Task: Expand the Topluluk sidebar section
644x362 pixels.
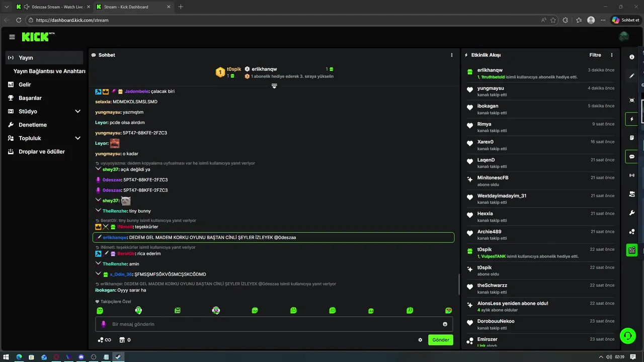Action: [77, 138]
